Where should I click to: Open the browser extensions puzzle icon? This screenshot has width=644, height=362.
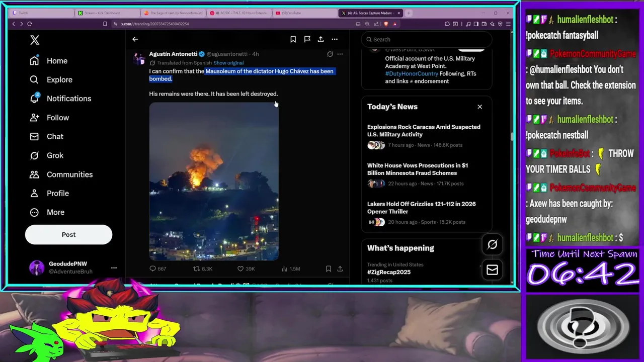(447, 24)
